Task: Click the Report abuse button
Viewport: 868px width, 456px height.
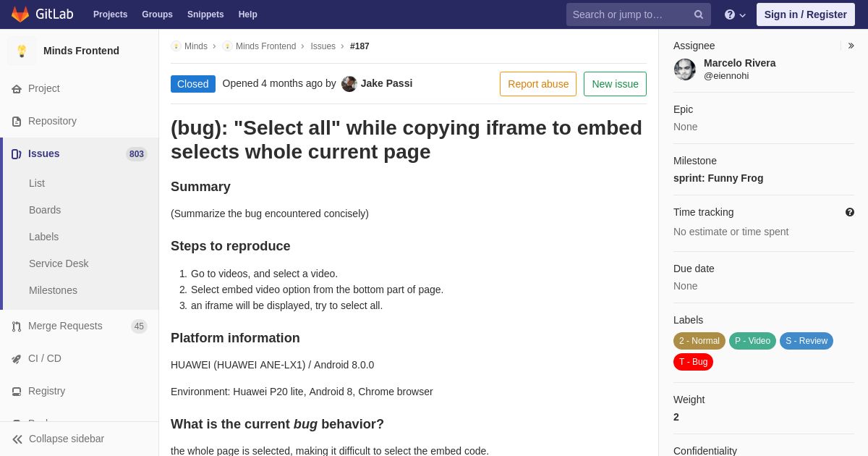Action: (x=538, y=84)
